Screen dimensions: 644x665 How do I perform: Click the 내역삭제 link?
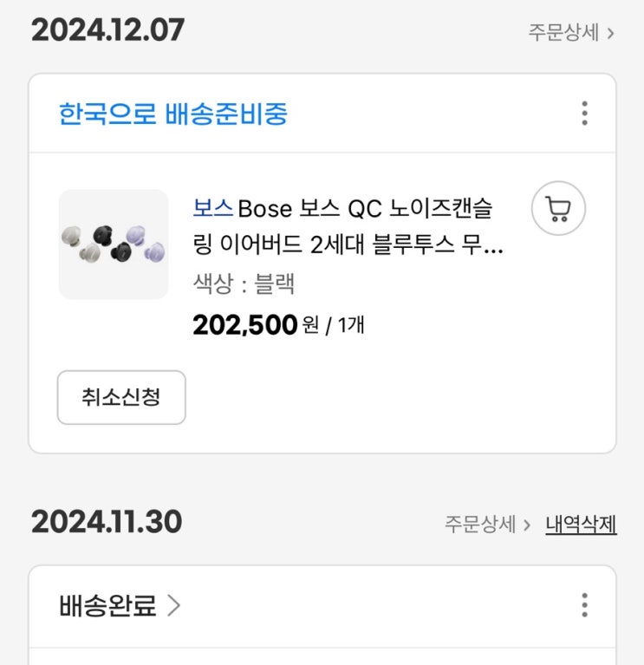click(x=581, y=525)
